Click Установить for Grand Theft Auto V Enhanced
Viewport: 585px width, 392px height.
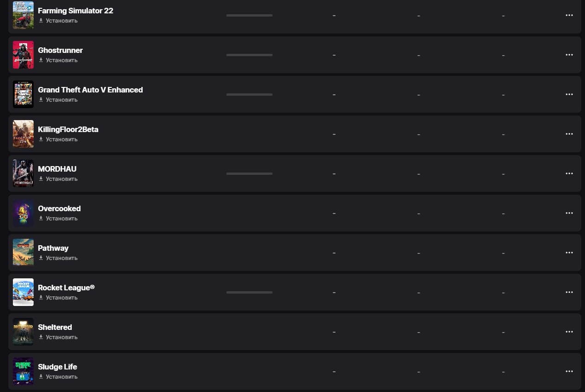61,100
